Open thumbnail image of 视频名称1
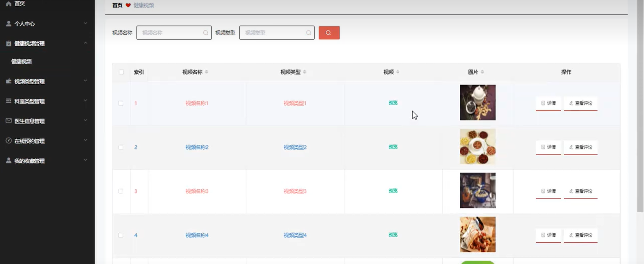 click(478, 102)
